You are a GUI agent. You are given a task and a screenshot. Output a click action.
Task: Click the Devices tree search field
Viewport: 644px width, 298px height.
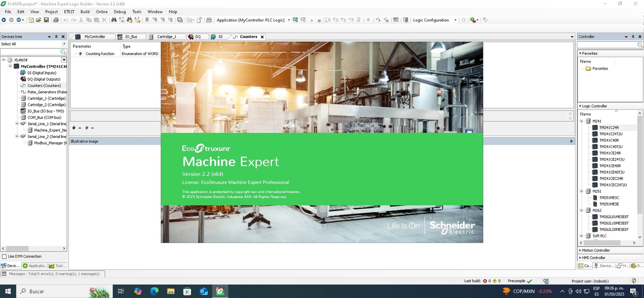30,52
